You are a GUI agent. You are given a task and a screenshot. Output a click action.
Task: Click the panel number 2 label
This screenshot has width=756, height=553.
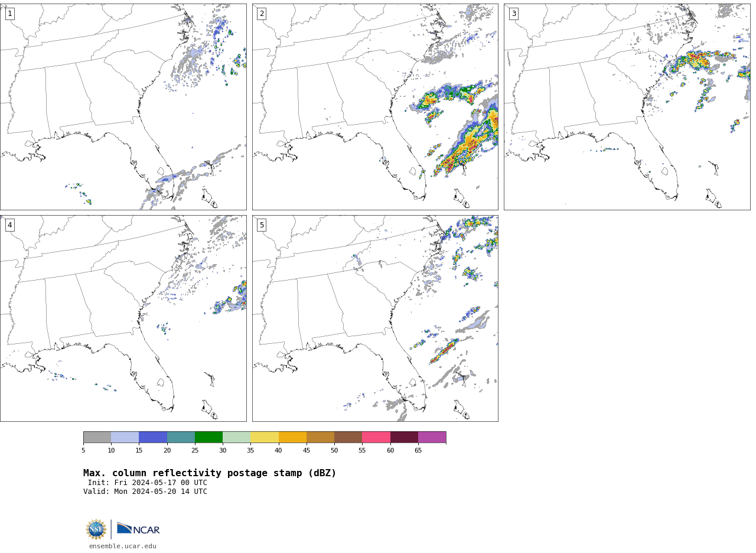pyautogui.click(x=262, y=14)
